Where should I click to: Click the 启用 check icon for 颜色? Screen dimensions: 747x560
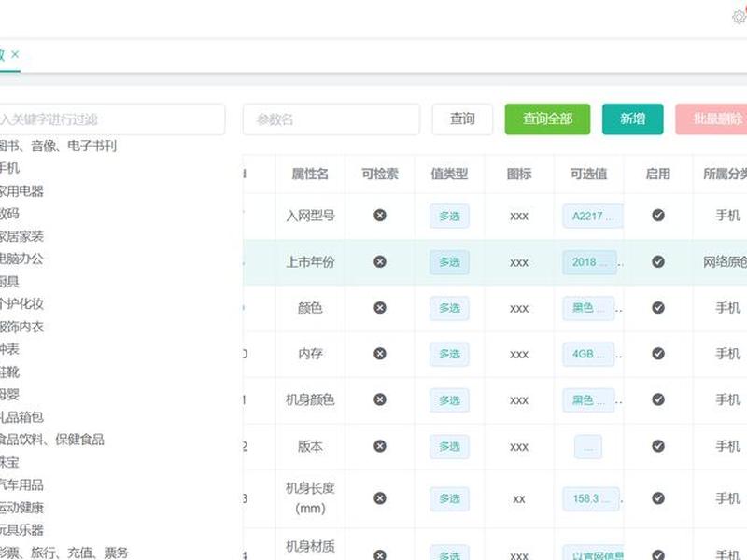[658, 308]
